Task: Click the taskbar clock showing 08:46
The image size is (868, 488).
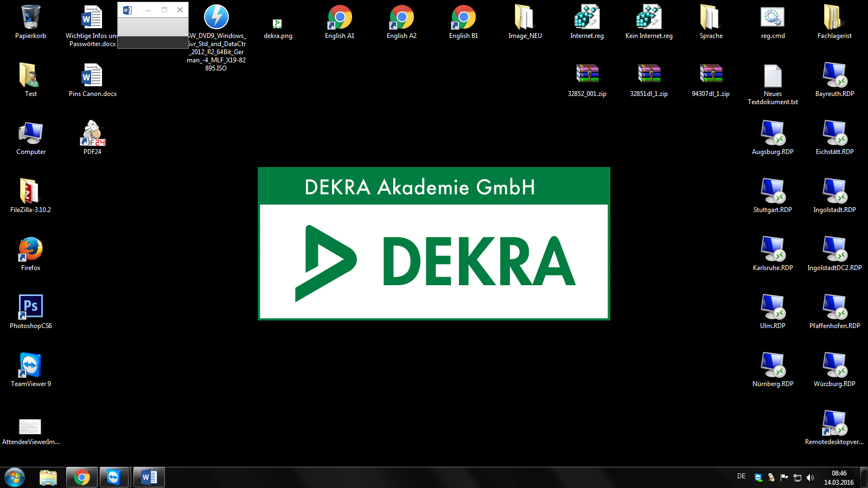Action: coord(839,478)
